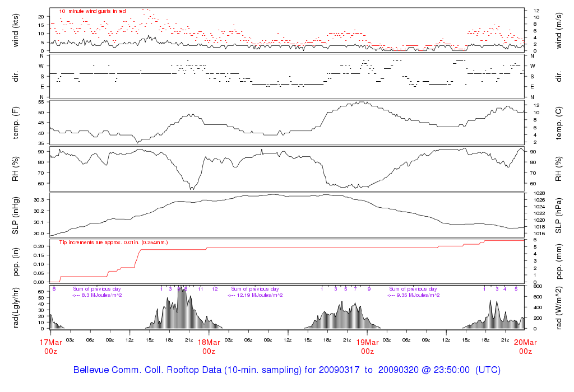This screenshot has height=392, width=574.
Task: Select the 'temp. (C)' axis label
Action: click(559, 123)
